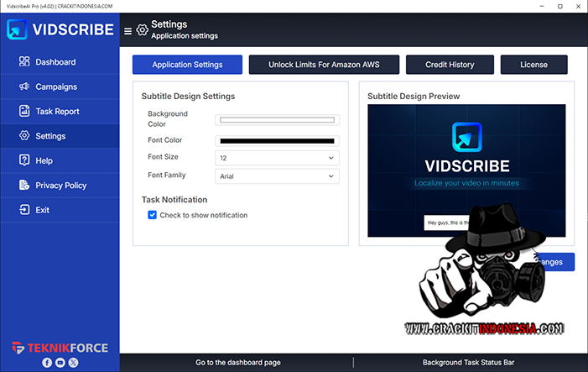Click the Help question mark icon

point(24,160)
